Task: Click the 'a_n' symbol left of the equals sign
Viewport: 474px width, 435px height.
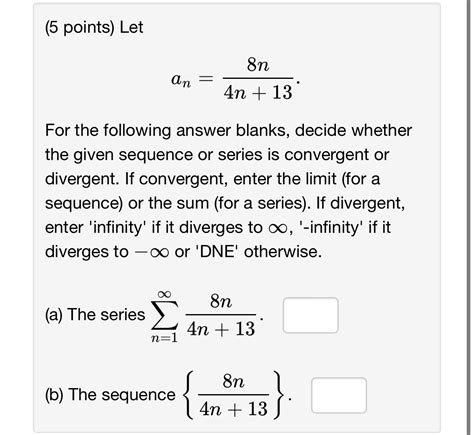Action: point(181,80)
